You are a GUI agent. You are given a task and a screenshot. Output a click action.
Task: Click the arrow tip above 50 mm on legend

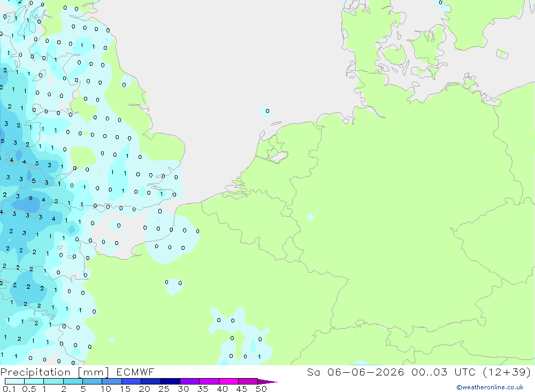point(267,382)
